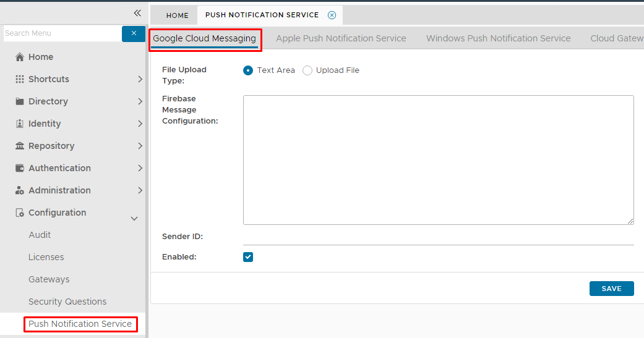This screenshot has height=338, width=644.
Task: Expand the Shortcuts menu chevron
Action: tap(140, 79)
